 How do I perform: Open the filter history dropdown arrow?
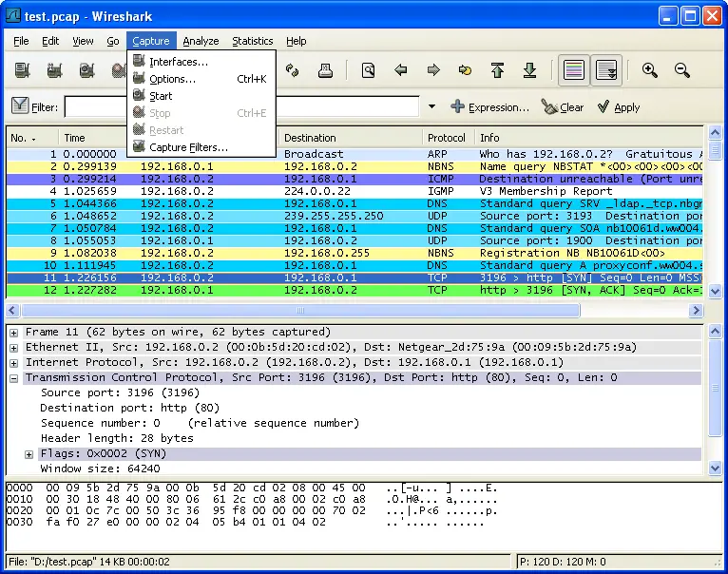click(431, 107)
